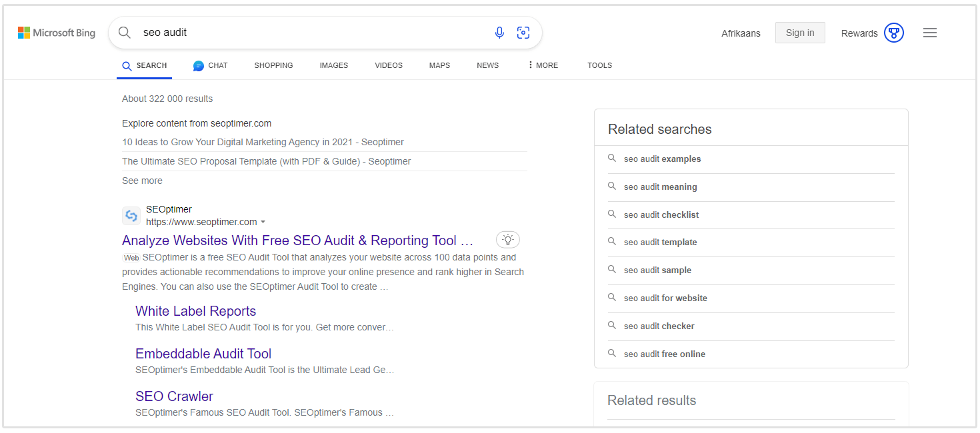Click the lightbulb insights icon
This screenshot has width=980, height=433.
pos(507,240)
